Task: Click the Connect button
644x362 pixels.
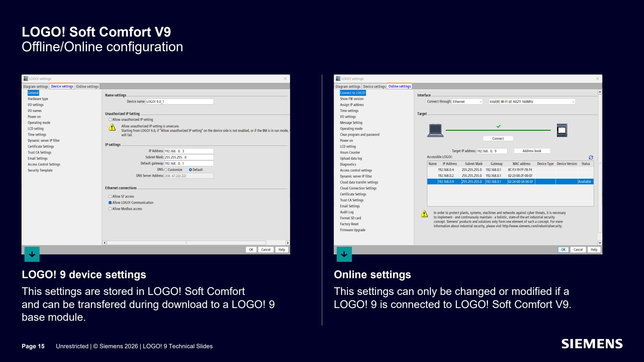Action: click(498, 138)
